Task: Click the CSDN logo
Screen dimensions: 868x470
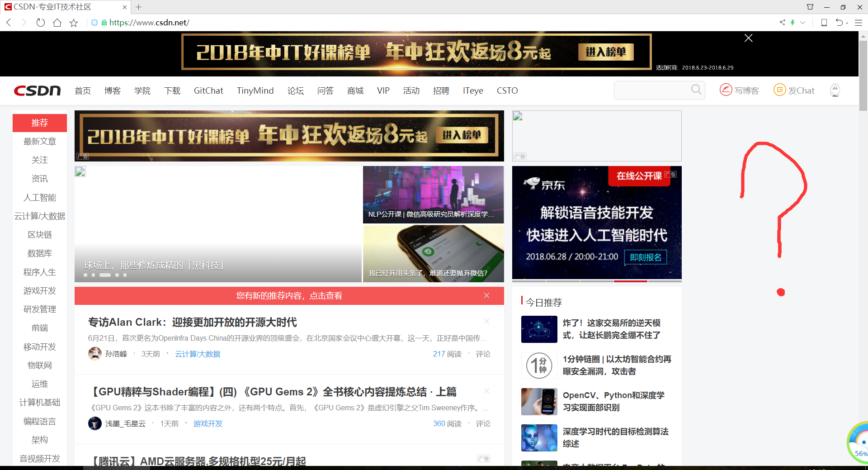Action: tap(38, 91)
